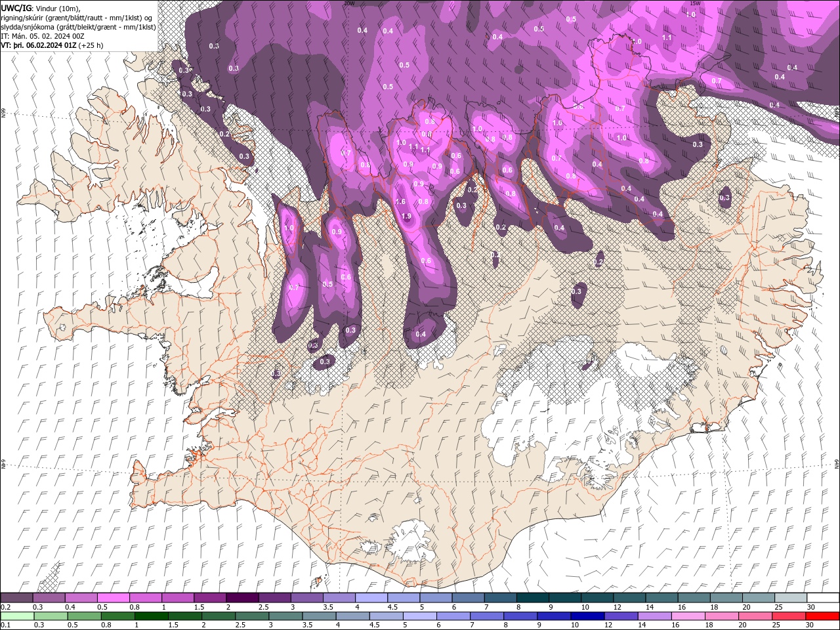The width and height of the screenshot is (840, 630).
Task: Select the light grey 25 swatch in upper legend
Action: point(790,598)
